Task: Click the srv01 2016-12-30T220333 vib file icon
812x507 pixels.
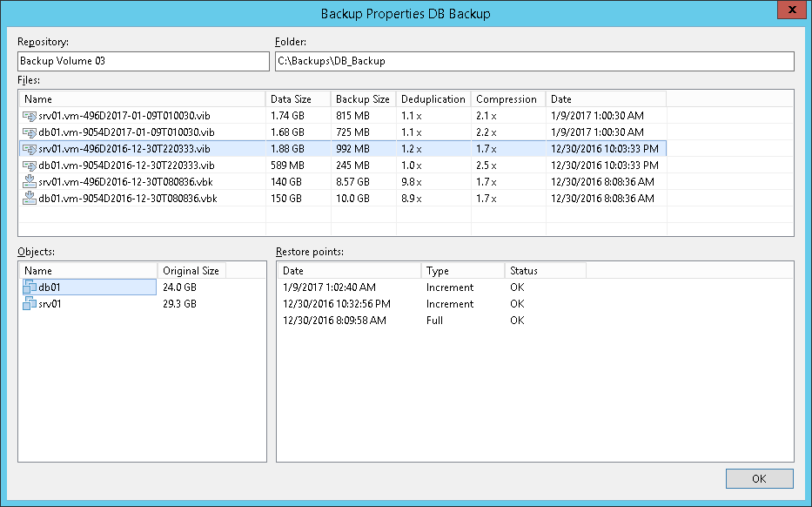Action: coord(30,149)
